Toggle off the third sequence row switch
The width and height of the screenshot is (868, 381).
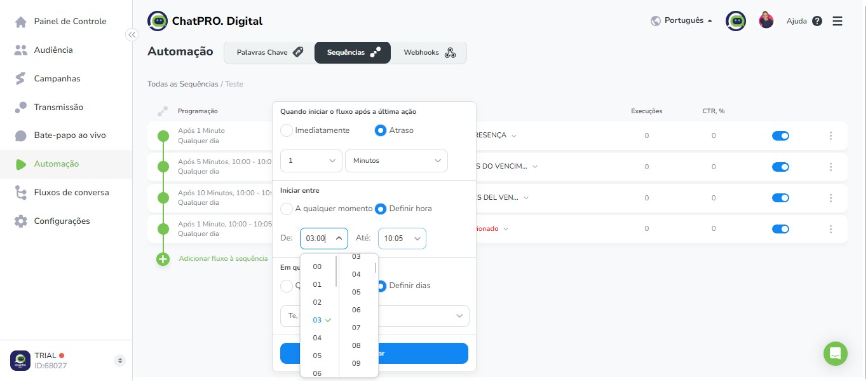pyautogui.click(x=780, y=198)
